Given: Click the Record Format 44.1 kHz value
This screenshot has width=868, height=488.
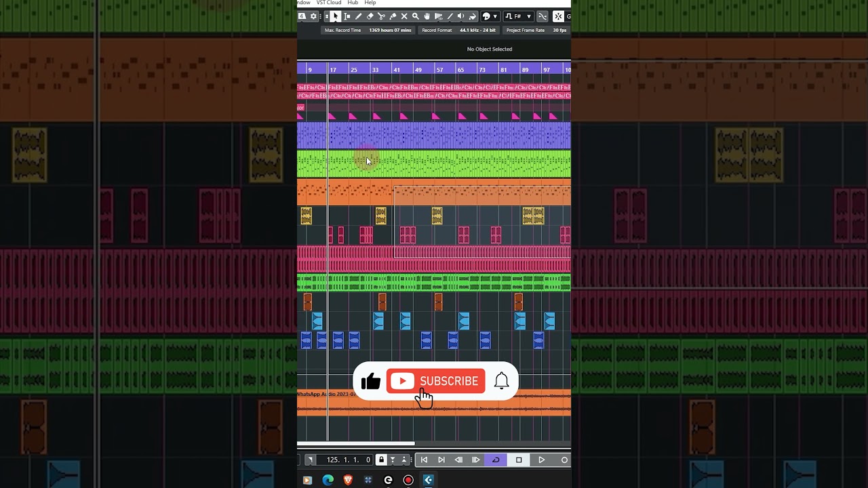Looking at the screenshot, I should [x=477, y=30].
